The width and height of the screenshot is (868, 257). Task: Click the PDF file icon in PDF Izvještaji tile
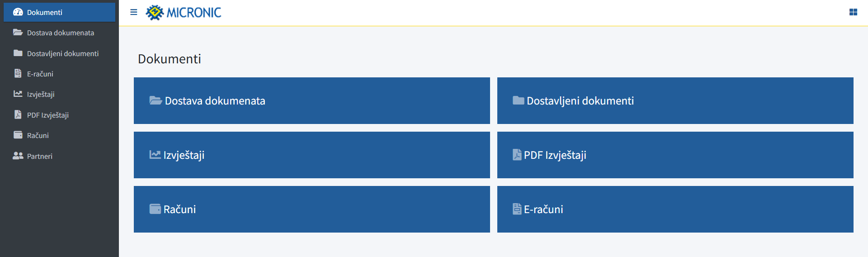pos(517,155)
